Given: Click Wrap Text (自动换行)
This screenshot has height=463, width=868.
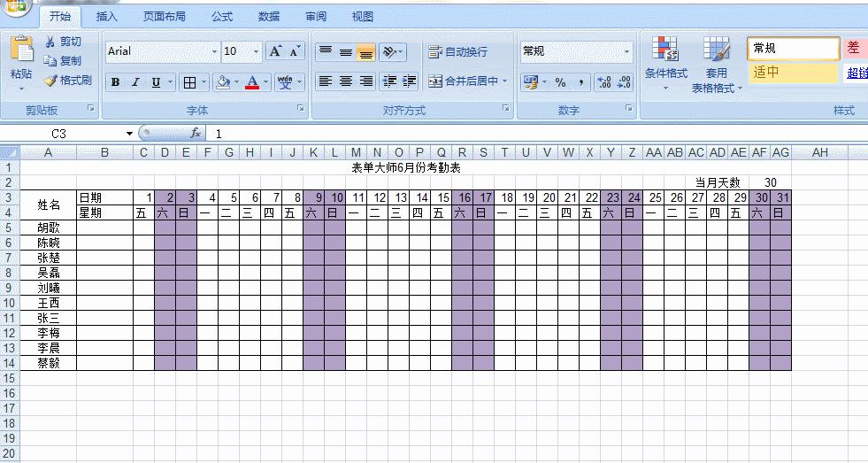Looking at the screenshot, I should click(x=457, y=52).
